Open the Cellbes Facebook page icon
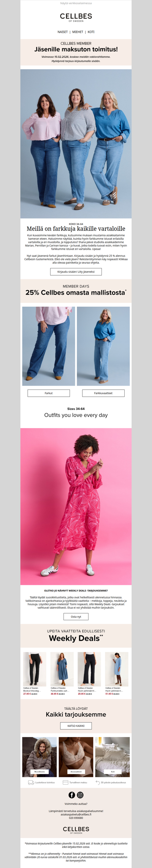The height and width of the screenshot is (868, 152). (x=72, y=795)
